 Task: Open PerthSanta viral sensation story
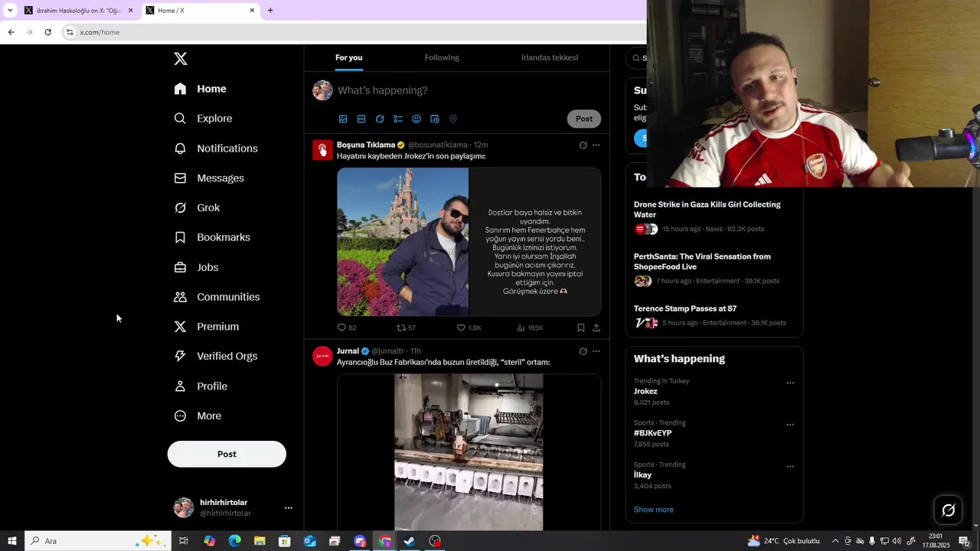pos(714,269)
